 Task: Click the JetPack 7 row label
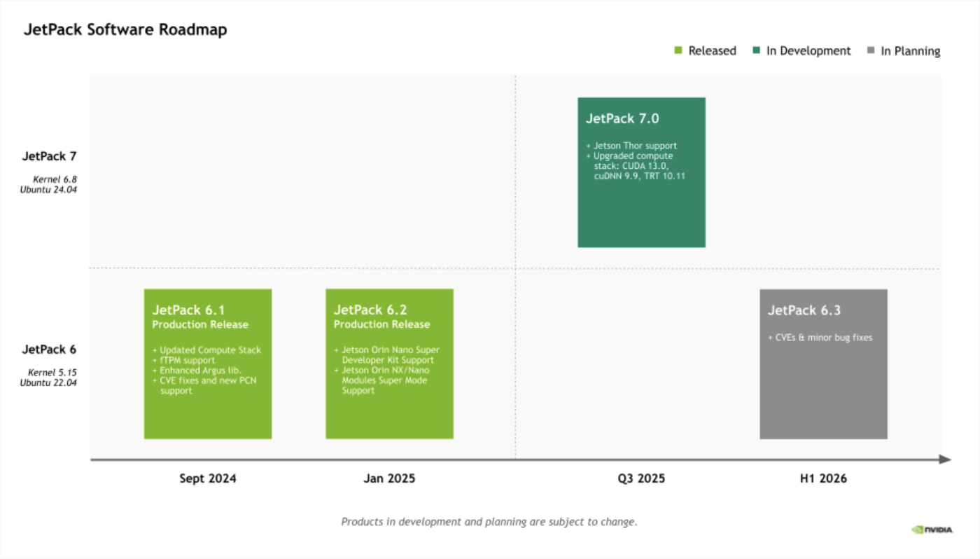point(49,156)
